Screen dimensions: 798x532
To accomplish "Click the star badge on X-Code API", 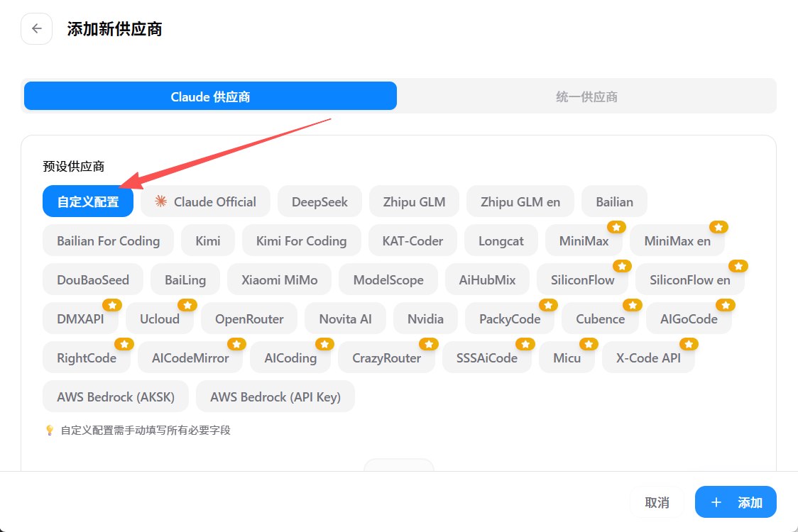I will pos(689,344).
